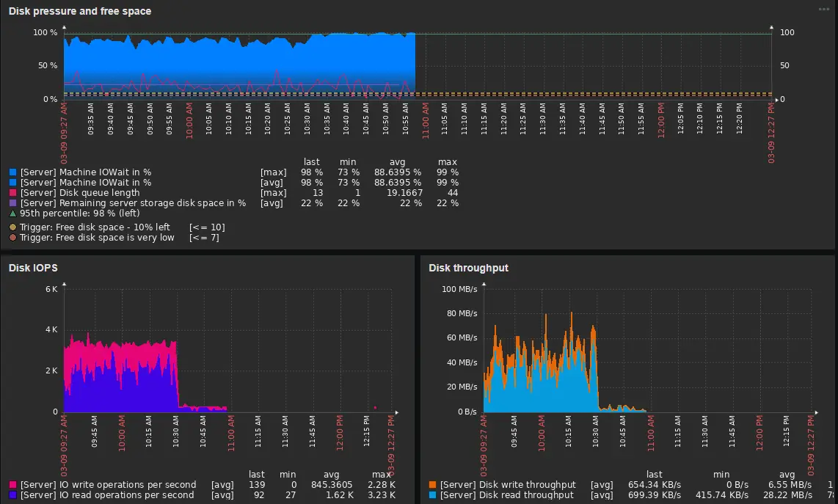Click the yellow circle for 10% left trigger
The image size is (838, 504).
coord(12,227)
